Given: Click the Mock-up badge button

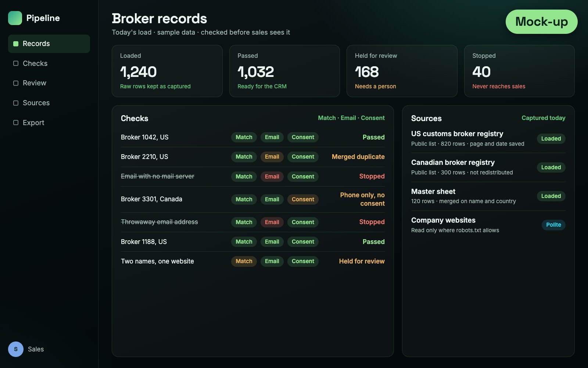Looking at the screenshot, I should [541, 22].
